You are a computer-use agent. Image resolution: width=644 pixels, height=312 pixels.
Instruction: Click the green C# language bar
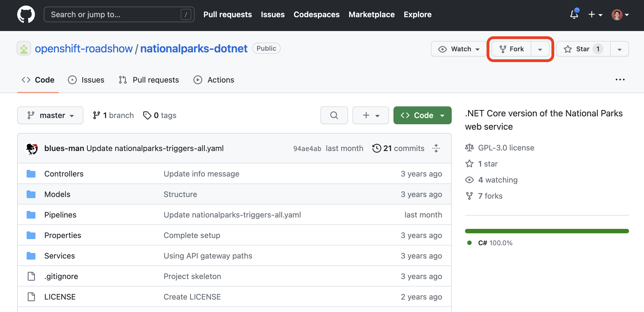[547, 231]
